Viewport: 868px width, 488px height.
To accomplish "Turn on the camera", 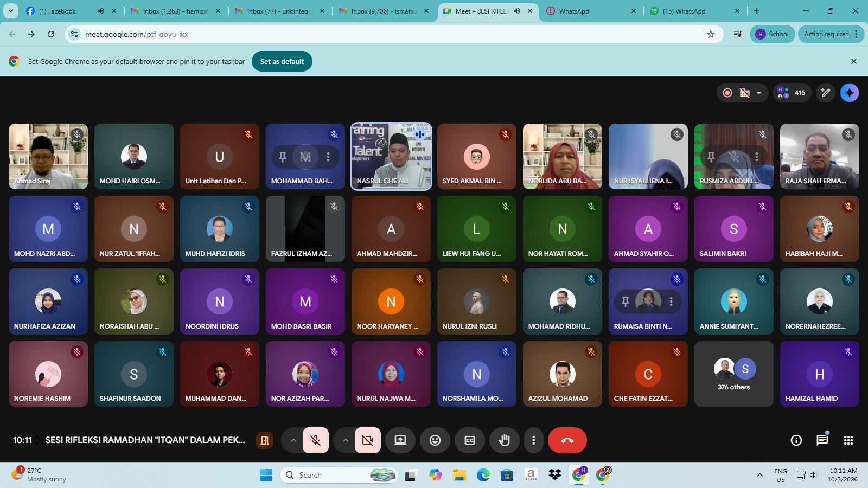I will [367, 440].
